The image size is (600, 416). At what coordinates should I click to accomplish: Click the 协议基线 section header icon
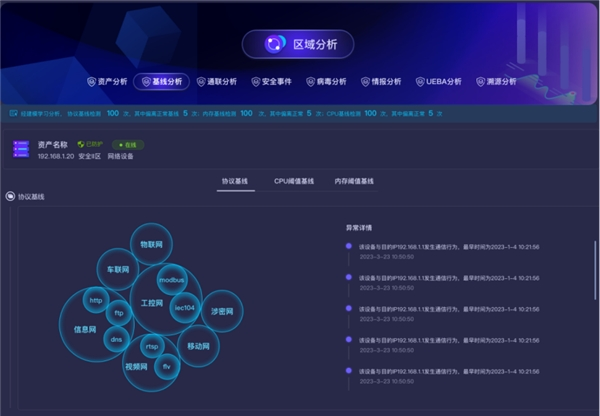pos(10,197)
